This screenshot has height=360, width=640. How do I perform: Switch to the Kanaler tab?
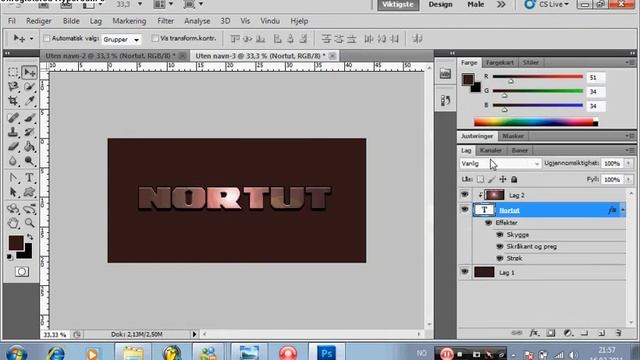point(491,150)
